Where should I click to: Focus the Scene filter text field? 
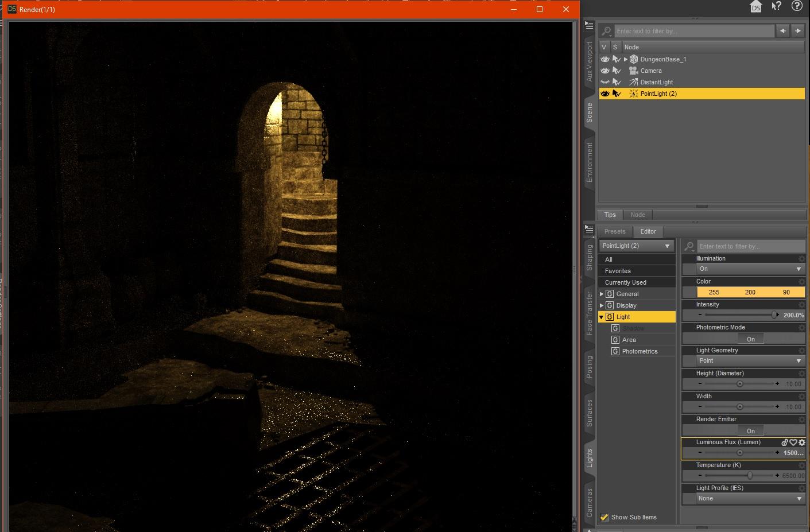click(x=694, y=31)
